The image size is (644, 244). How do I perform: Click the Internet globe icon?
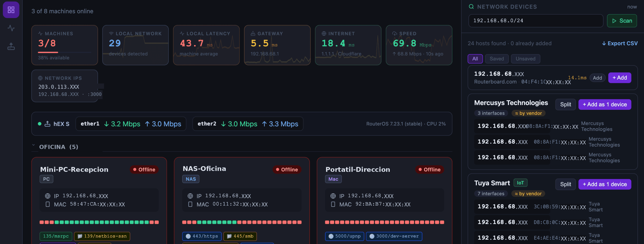(324, 33)
